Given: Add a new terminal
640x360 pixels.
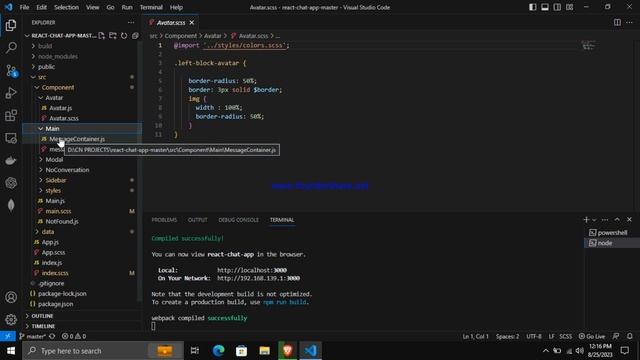Looking at the screenshot, I should click(586, 220).
